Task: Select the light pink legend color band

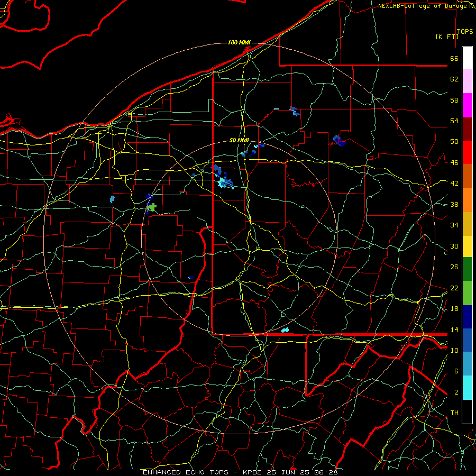Action: 467,81
